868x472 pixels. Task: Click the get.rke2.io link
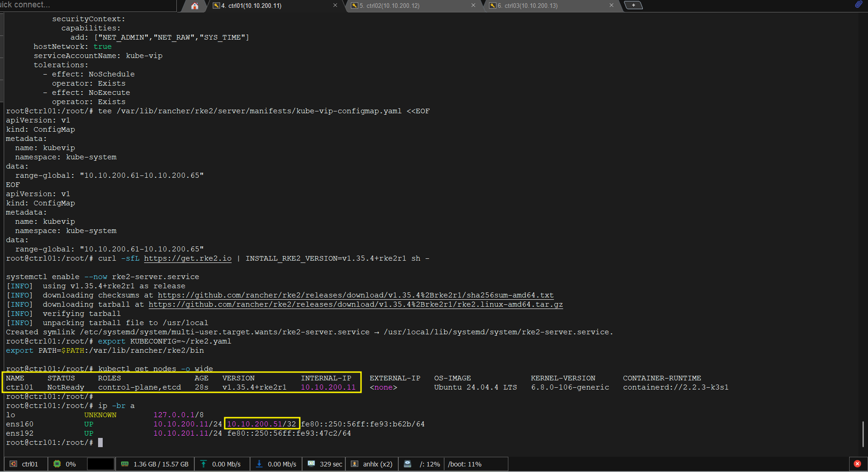188,258
